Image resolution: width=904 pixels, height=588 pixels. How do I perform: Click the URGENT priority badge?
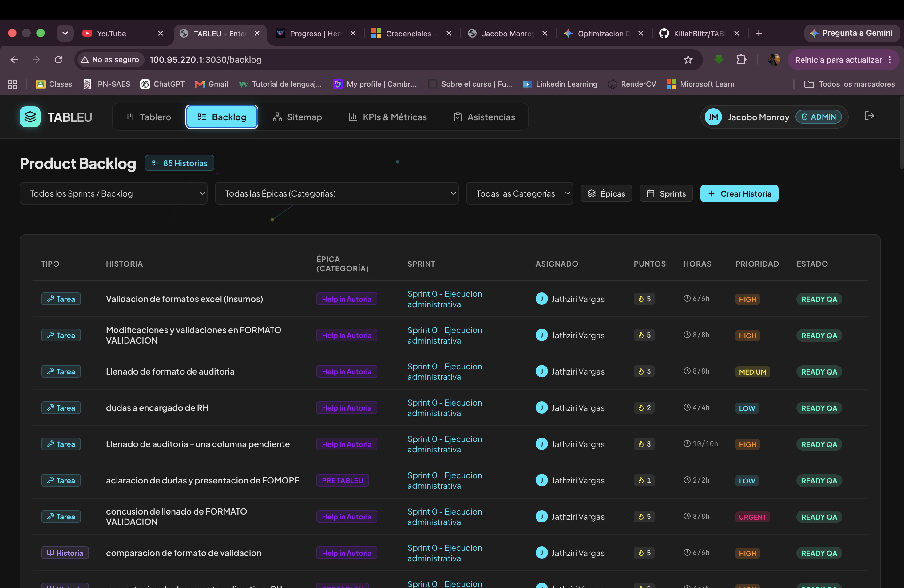pyautogui.click(x=752, y=517)
